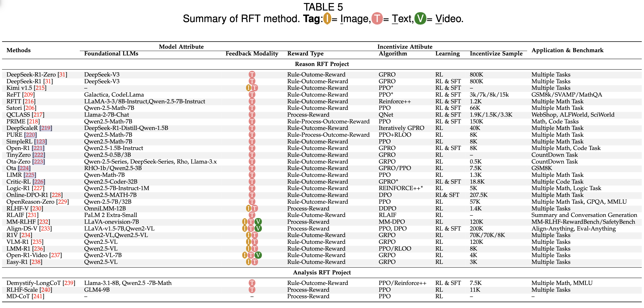Follow reference 219 beside DeepScaleR
This screenshot has width=644, height=308.
point(46,128)
